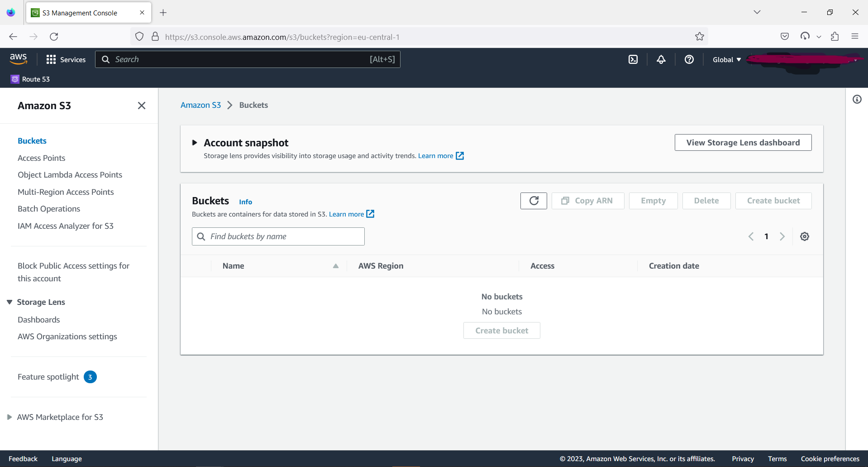This screenshot has height=467, width=868.
Task: Navigate to Batch Operations
Action: 48,209
